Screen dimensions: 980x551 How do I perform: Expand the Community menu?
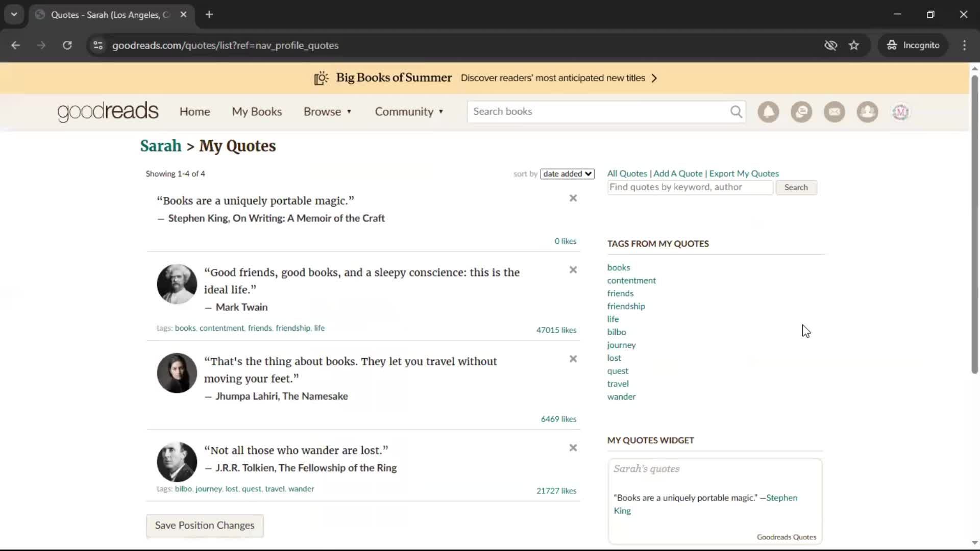pyautogui.click(x=409, y=111)
